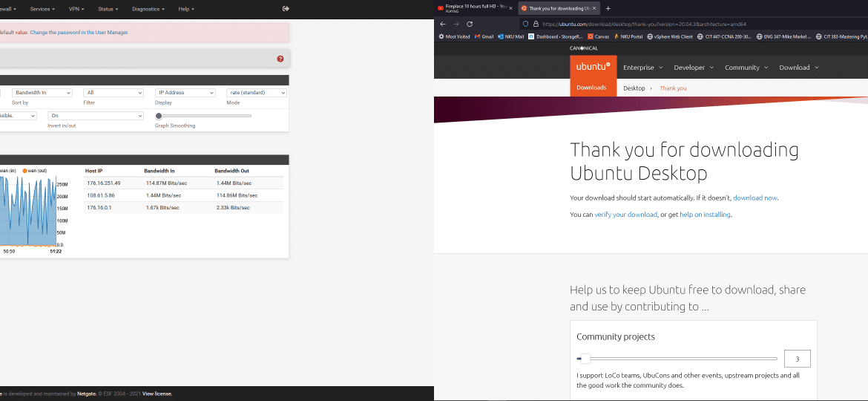Expand the Download menu on Ubuntu site
This screenshot has height=401, width=868.
click(799, 68)
